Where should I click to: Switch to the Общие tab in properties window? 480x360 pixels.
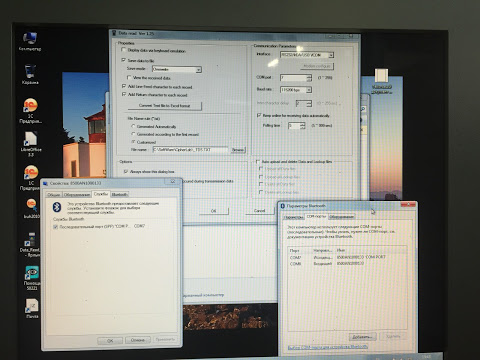tap(53, 195)
